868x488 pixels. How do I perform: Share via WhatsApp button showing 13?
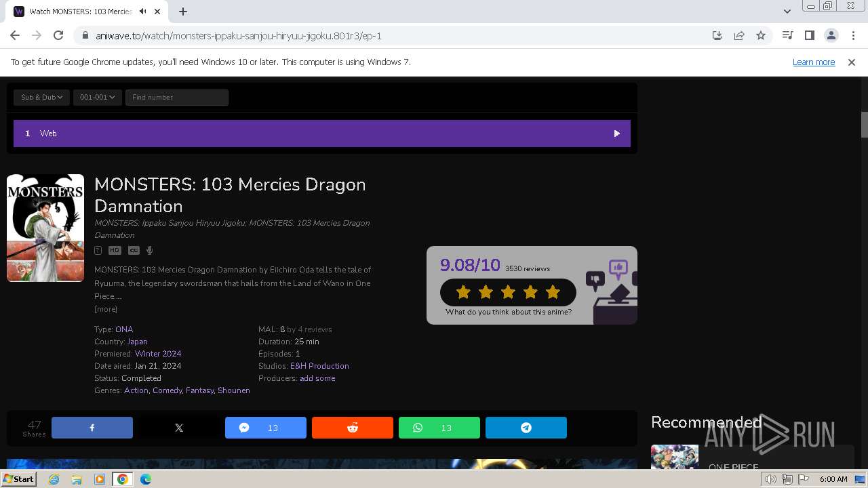point(439,428)
